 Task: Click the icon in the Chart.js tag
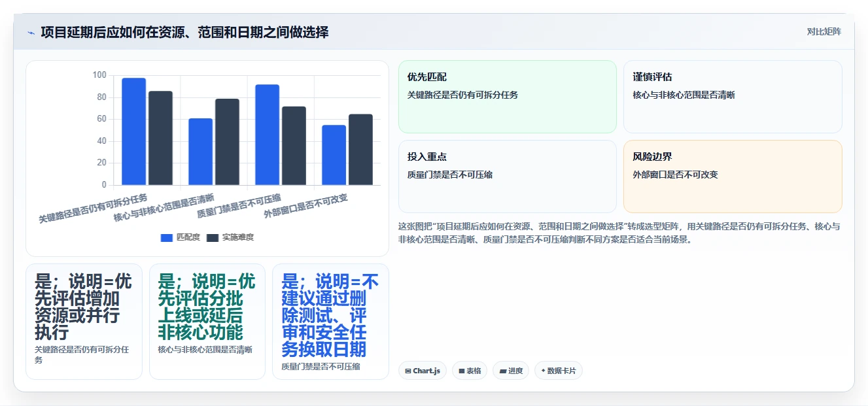408,371
